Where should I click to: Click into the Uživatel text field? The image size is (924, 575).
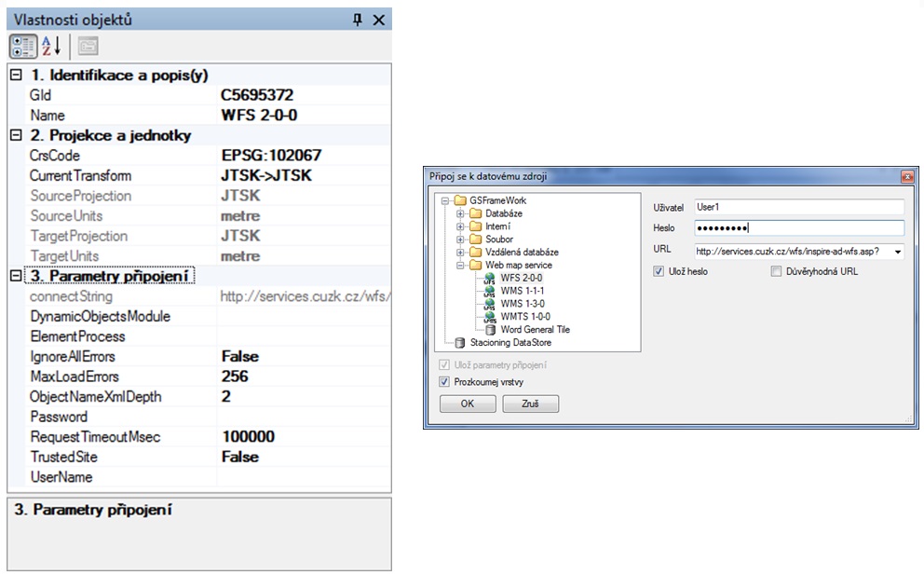(x=799, y=207)
